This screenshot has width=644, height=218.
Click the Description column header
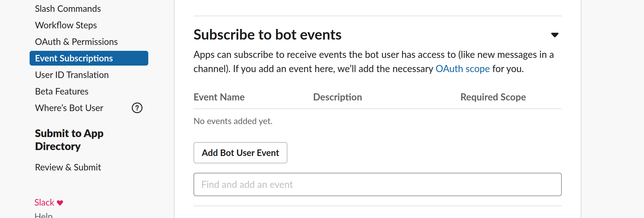pos(337,97)
